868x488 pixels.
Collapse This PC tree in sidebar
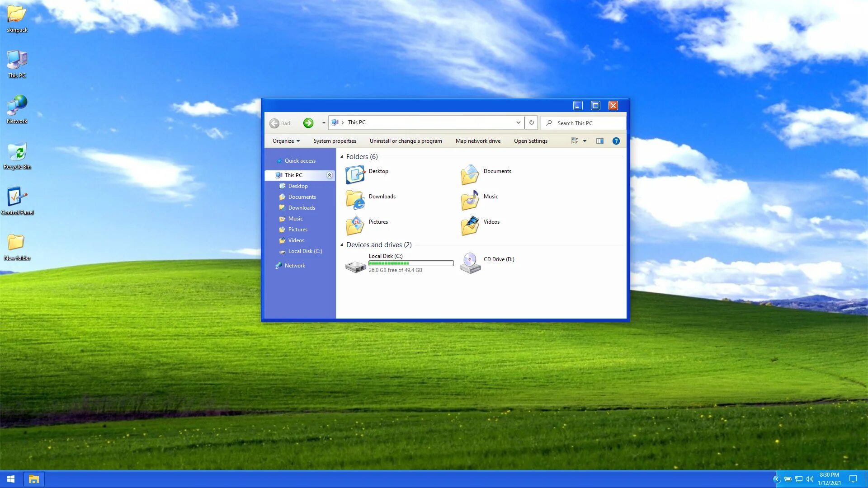point(329,175)
